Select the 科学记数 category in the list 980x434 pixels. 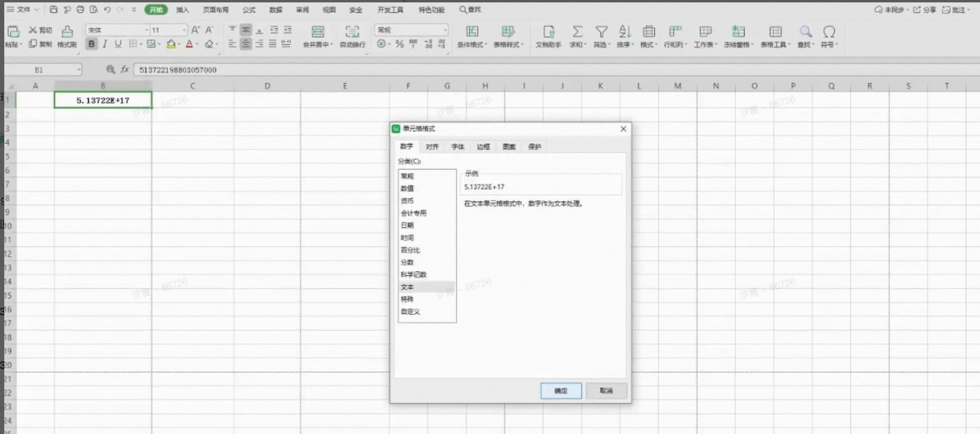tap(426, 274)
